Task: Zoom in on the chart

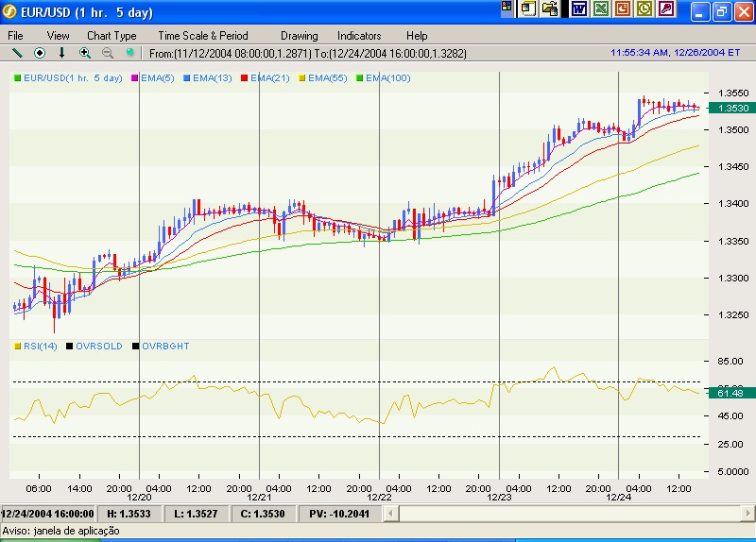Action: coord(85,53)
